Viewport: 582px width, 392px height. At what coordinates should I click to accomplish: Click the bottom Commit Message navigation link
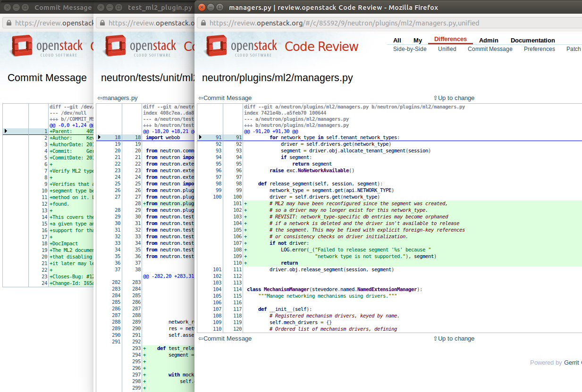point(225,339)
